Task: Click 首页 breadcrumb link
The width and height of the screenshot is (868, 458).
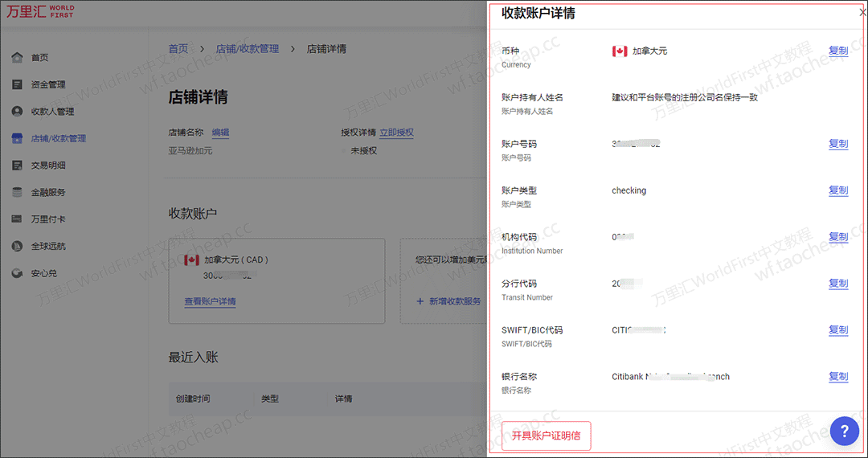Action: click(x=178, y=49)
